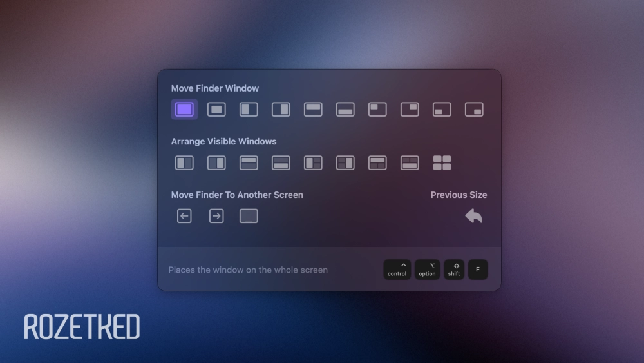Image resolution: width=644 pixels, height=363 pixels.
Task: Move Finder window to left half
Action: [249, 110]
